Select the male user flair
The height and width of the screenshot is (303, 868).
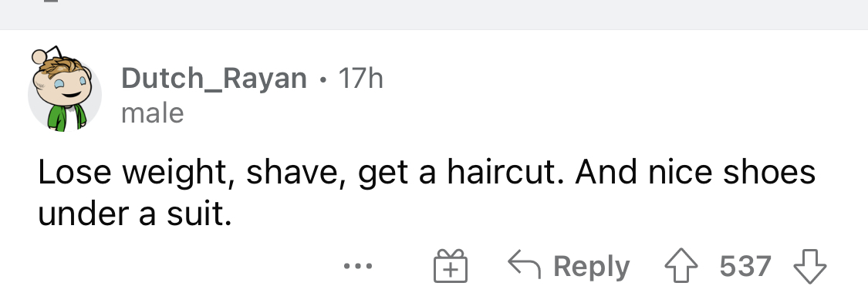tap(152, 113)
